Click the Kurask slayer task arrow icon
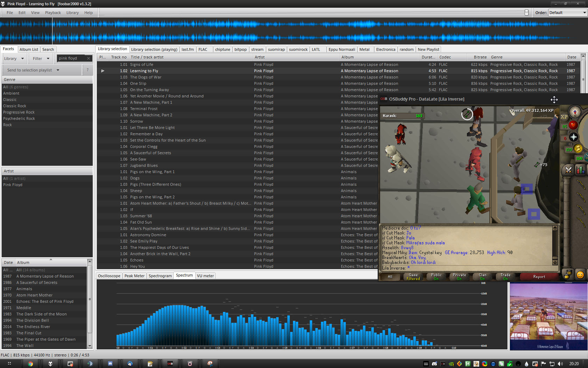Viewport: 588px width, 368px height. 467,114
